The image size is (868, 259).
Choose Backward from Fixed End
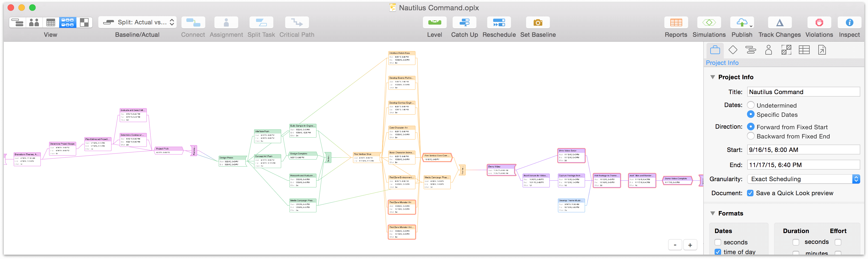coord(751,136)
